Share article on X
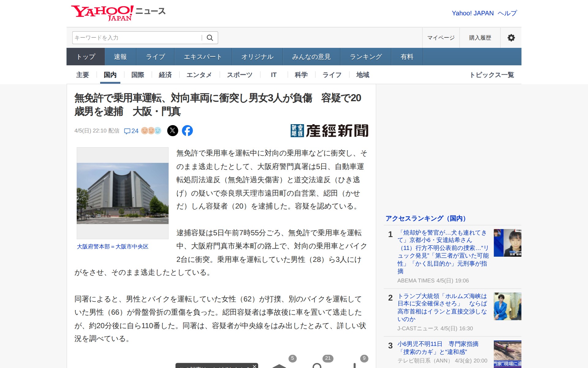 point(172,131)
